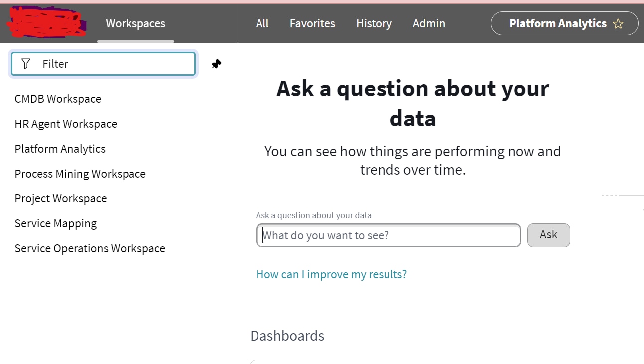Screen dimensions: 644x364
Task: Switch to the All tab
Action: (262, 23)
